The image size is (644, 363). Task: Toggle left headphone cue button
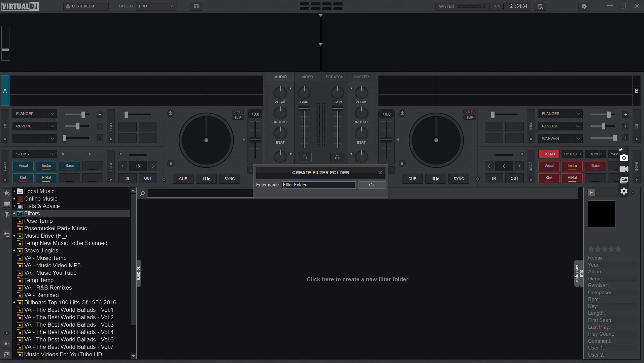pos(305,157)
